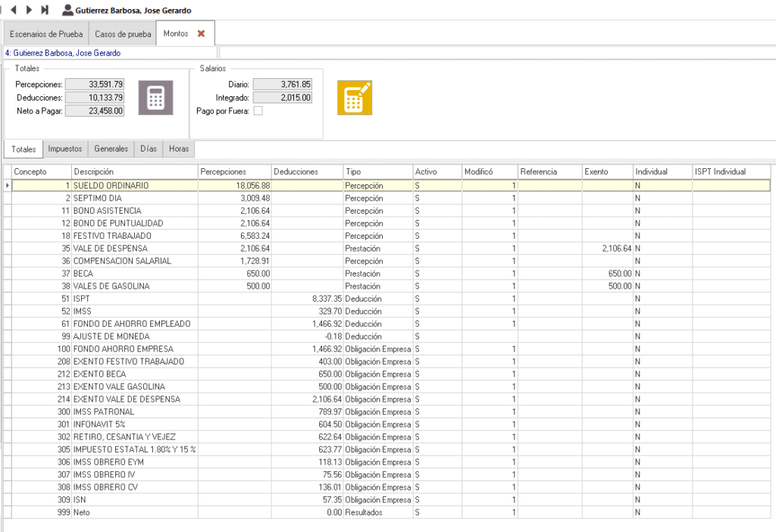Switch to the Días sub-tab
776x532 pixels.
coord(149,149)
